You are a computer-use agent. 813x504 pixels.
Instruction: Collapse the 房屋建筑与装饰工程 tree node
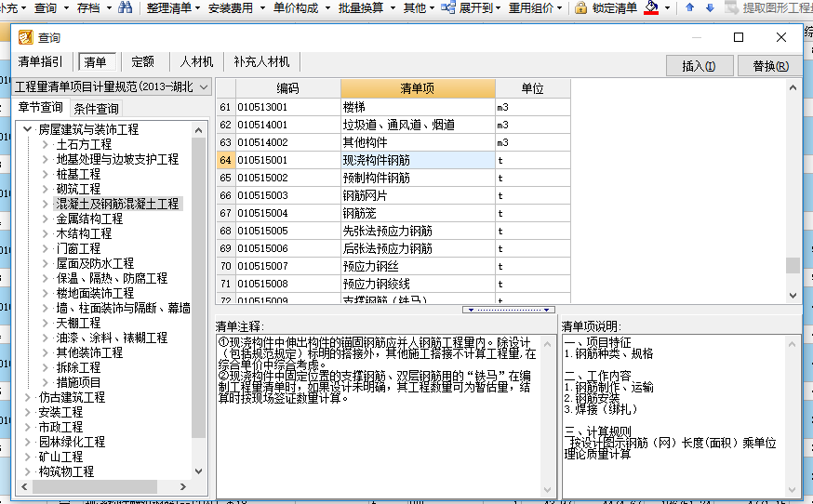pyautogui.click(x=27, y=129)
